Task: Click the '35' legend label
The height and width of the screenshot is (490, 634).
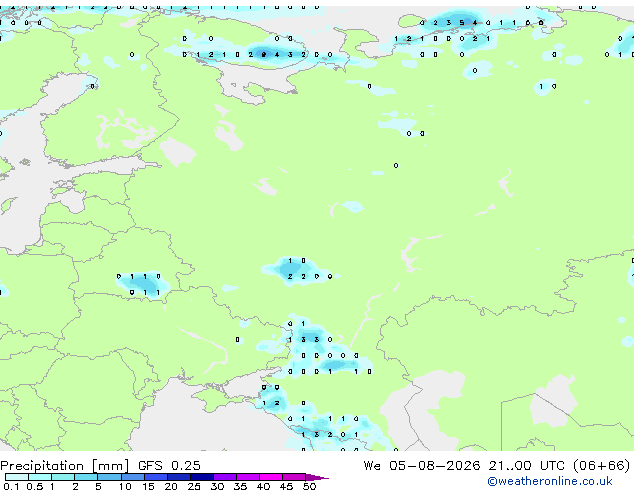Action: 240,486
